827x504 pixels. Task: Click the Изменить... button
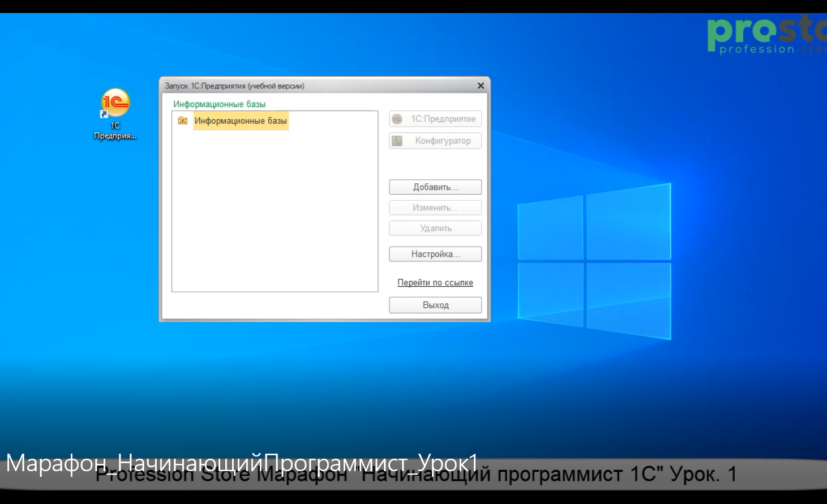435,208
